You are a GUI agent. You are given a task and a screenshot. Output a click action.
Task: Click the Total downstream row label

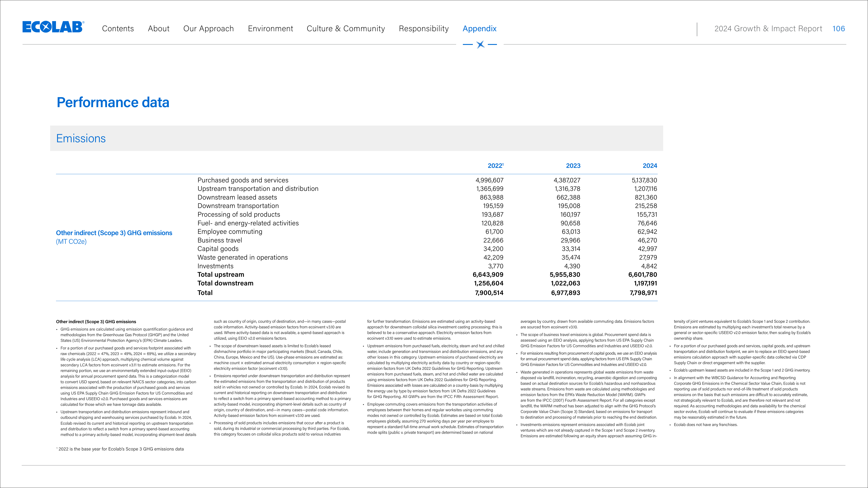pyautogui.click(x=225, y=283)
